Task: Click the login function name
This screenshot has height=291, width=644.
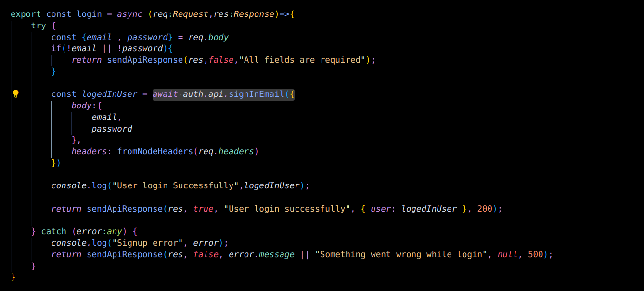Action: [x=89, y=14]
